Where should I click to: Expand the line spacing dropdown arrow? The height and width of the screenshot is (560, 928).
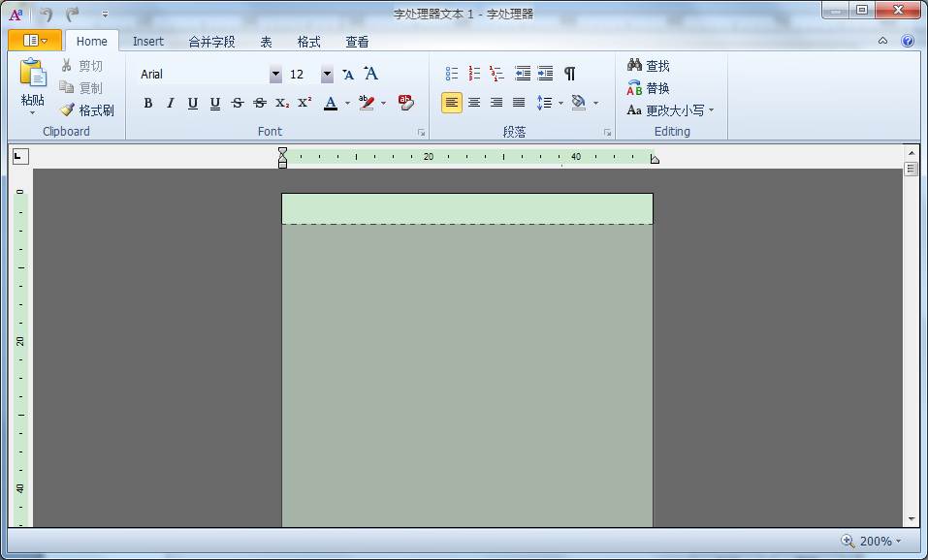[x=560, y=103]
